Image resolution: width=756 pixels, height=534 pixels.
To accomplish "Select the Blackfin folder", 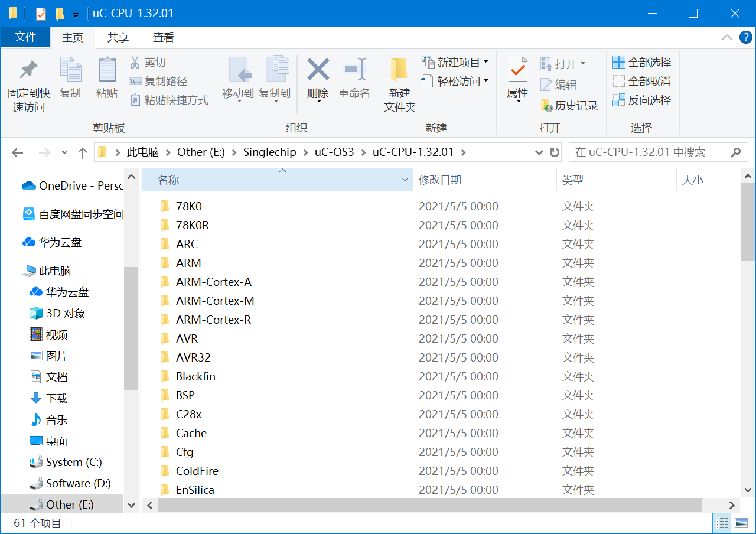I will pos(195,376).
